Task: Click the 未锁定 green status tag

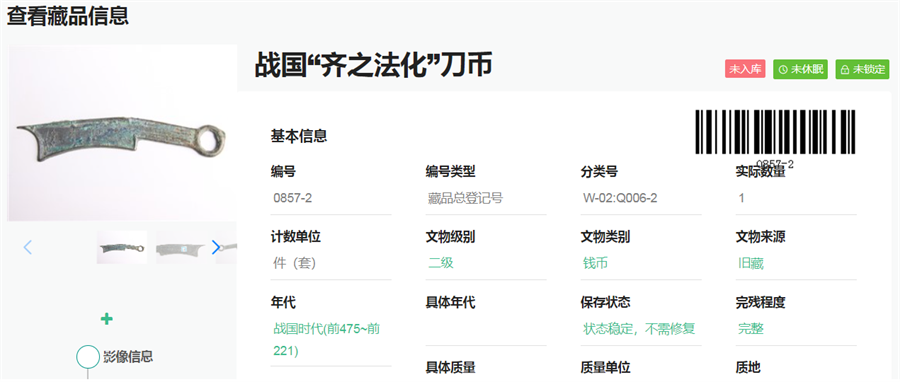Action: pos(862,69)
